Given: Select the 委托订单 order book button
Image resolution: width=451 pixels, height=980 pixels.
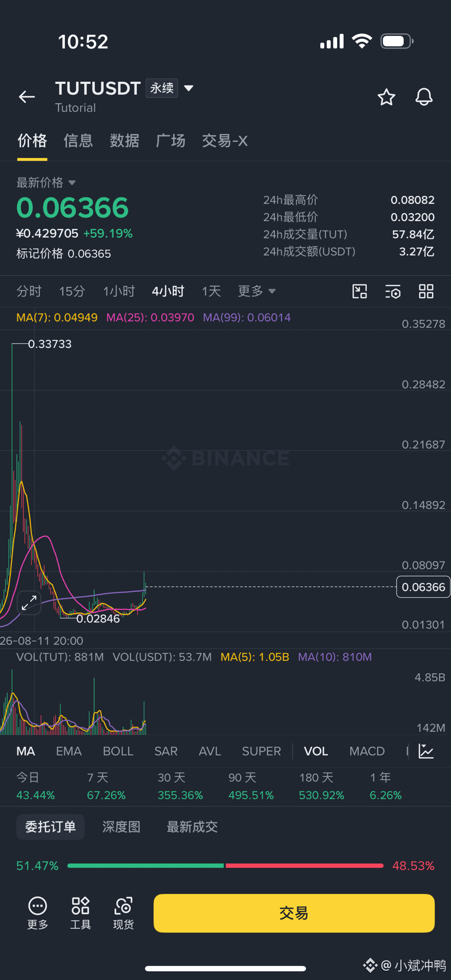Looking at the screenshot, I should 51,827.
